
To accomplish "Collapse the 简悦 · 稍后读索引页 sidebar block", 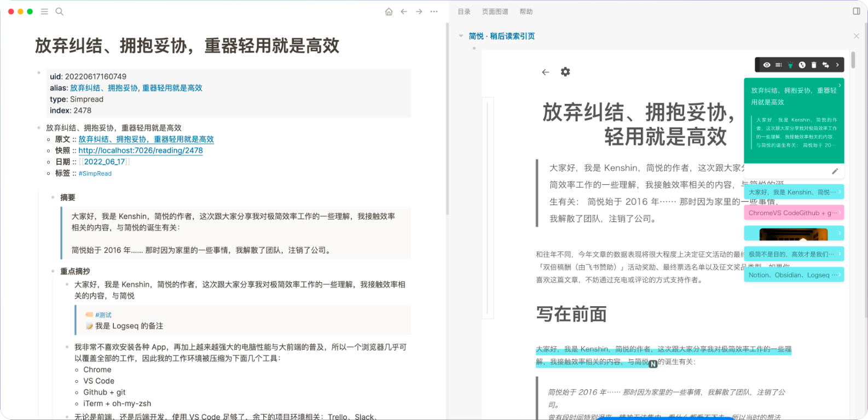I will pos(461,36).
